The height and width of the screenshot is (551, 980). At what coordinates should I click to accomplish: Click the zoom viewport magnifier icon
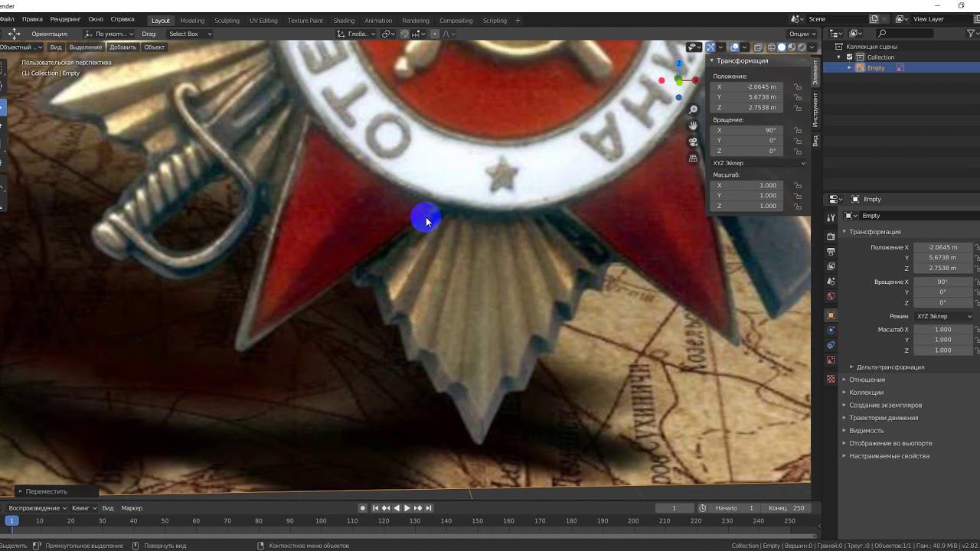(693, 109)
